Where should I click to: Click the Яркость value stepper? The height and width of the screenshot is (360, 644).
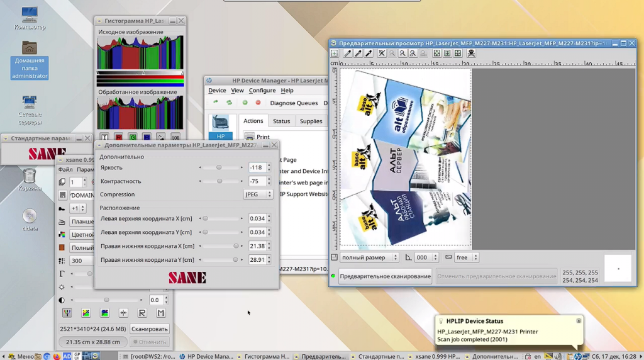269,167
